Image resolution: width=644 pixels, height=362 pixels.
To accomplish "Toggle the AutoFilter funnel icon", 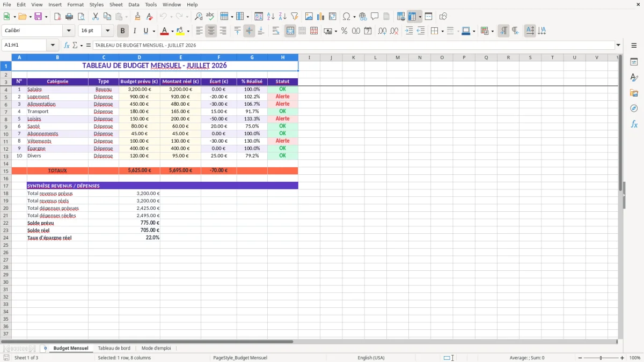I will click(294, 17).
